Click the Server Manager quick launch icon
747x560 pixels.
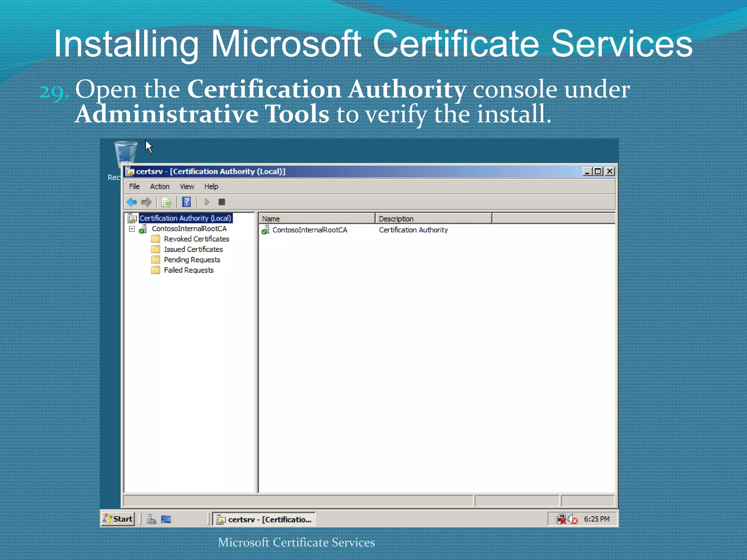pyautogui.click(x=151, y=519)
